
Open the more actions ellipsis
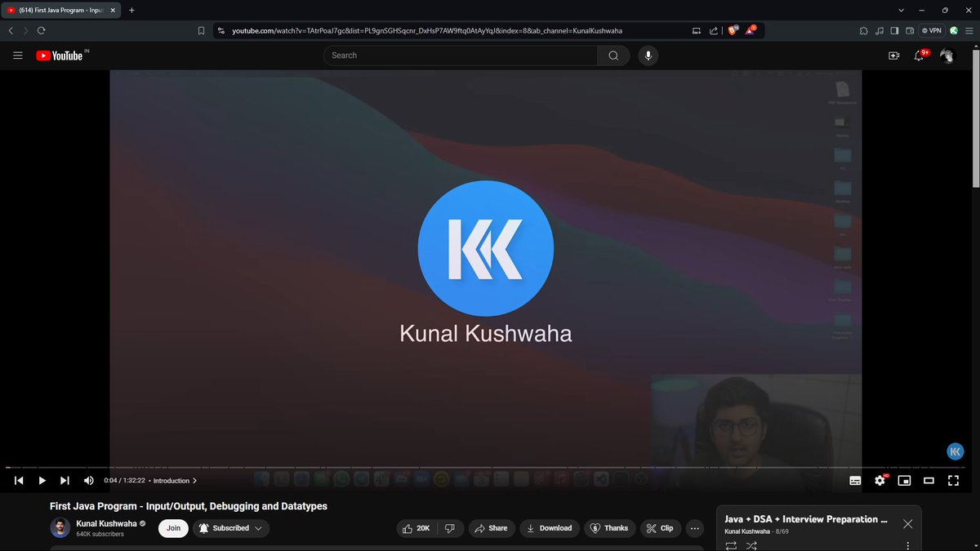695,528
